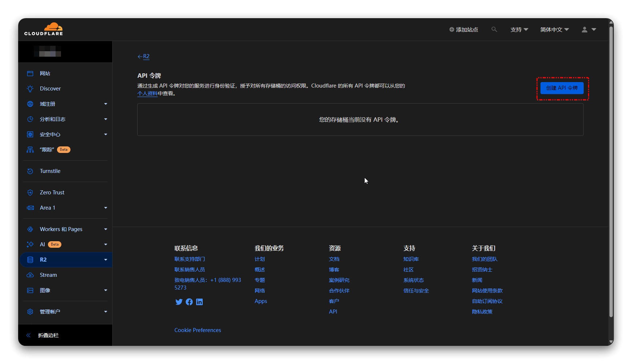Open the 个人资料 link
Viewport: 632px width, 364px height.
coord(147,94)
